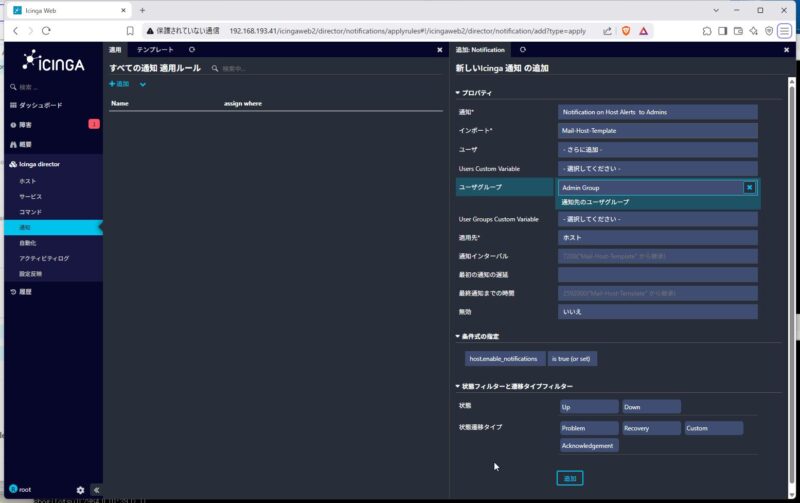800x503 pixels.
Task: Go back in browser history
Action: 15,31
